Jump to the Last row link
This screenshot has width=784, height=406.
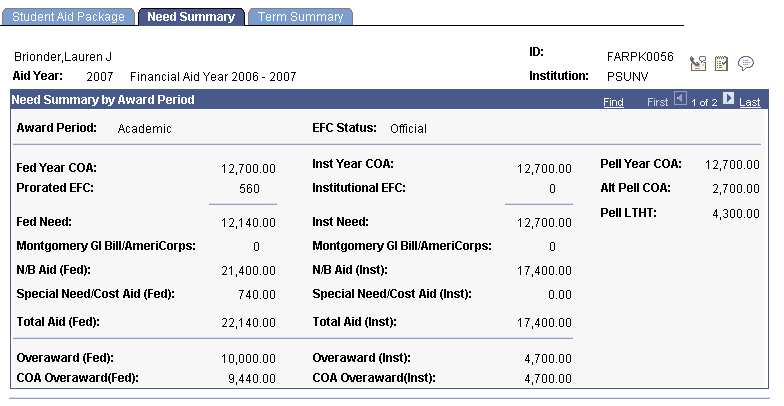pos(750,102)
